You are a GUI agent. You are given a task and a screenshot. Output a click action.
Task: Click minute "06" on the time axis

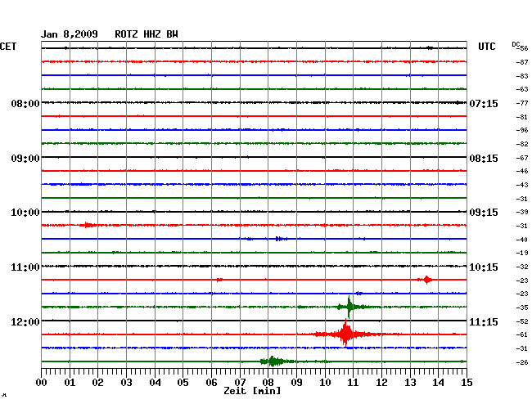pos(211,382)
